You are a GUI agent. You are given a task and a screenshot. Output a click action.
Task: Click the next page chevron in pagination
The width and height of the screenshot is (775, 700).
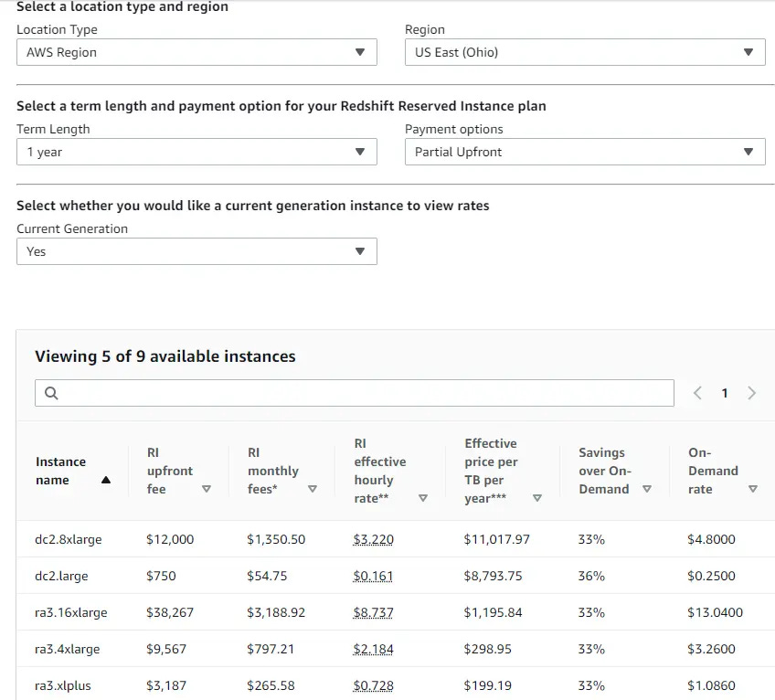point(752,392)
